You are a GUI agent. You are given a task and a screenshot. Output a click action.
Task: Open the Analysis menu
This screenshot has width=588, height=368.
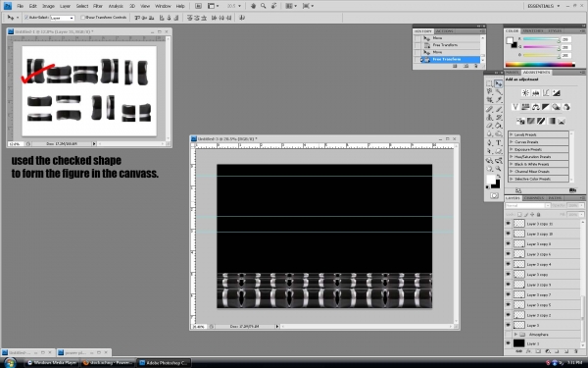click(116, 6)
